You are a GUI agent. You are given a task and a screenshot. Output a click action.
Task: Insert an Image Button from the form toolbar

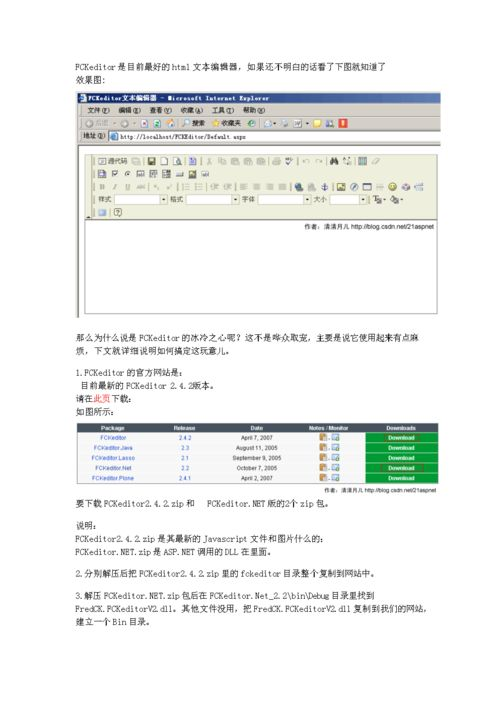(x=192, y=174)
